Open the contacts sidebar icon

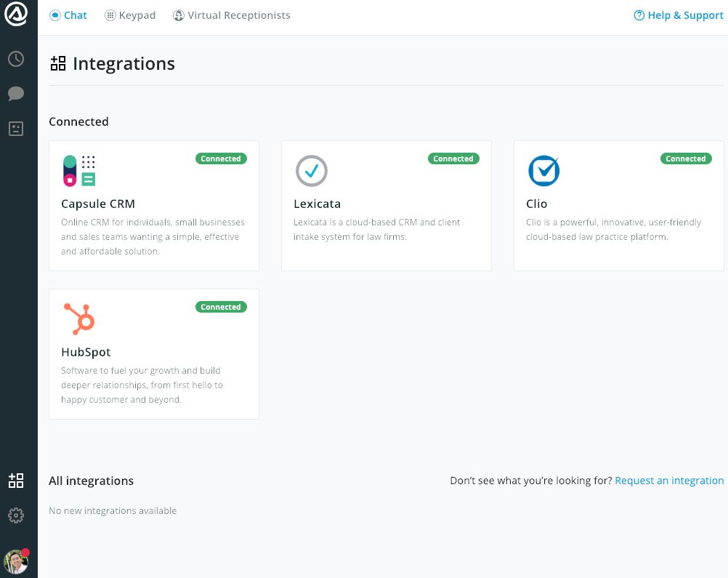tap(16, 129)
